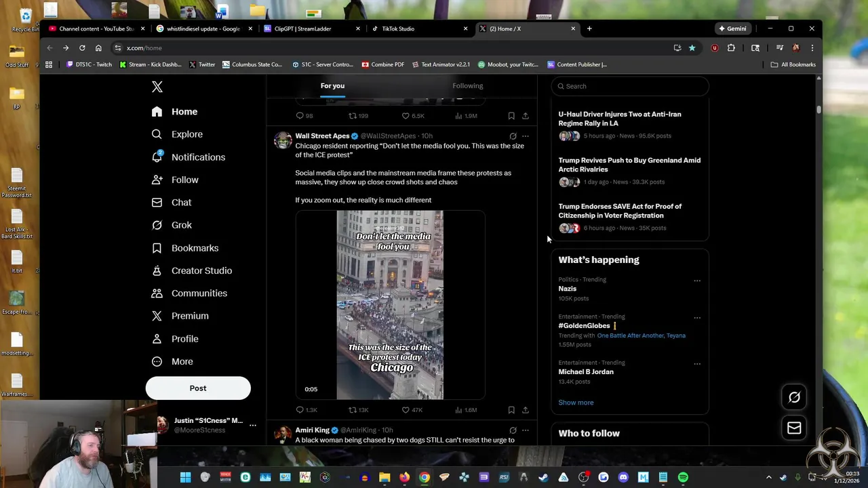Viewport: 868px width, 488px height.
Task: Open more options on Amiri King post
Action: 525,430
